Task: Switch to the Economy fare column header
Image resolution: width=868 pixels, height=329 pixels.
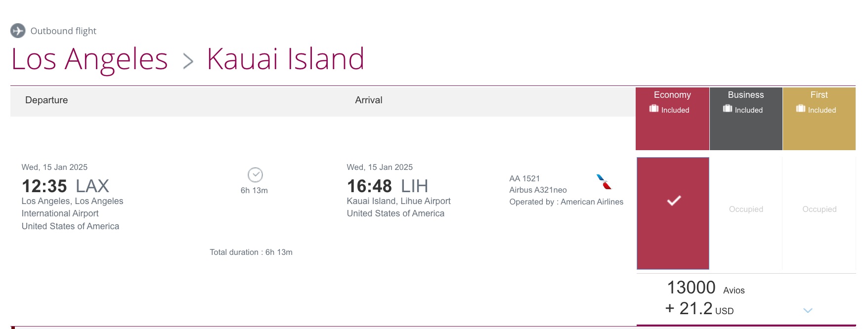Action: point(672,95)
